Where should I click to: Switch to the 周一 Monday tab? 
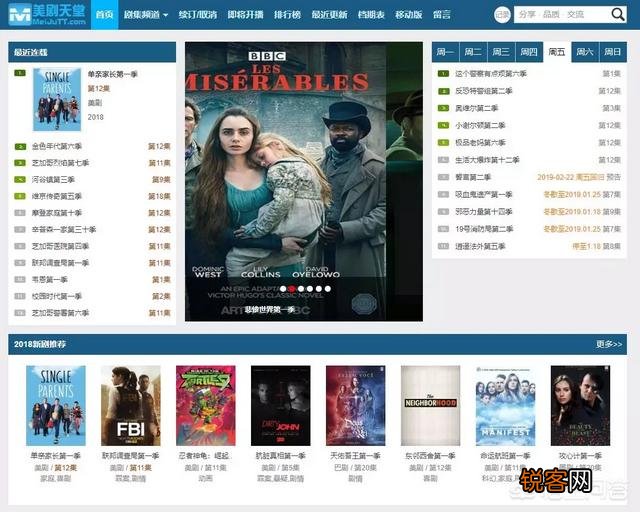click(445, 52)
